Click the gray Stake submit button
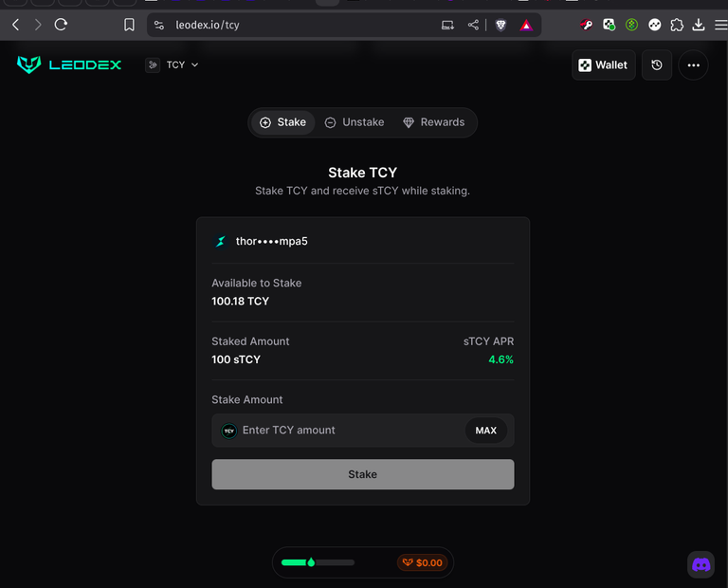Screen dimensions: 728x588 pyautogui.click(x=363, y=474)
